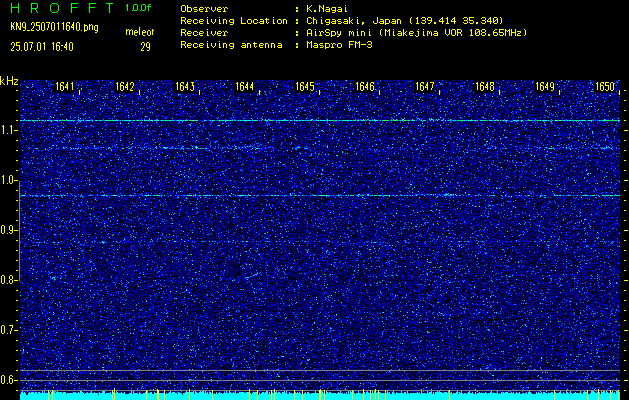Select antenna name Maspro FM-3
Viewport: 629px width, 400px height.
(x=339, y=45)
